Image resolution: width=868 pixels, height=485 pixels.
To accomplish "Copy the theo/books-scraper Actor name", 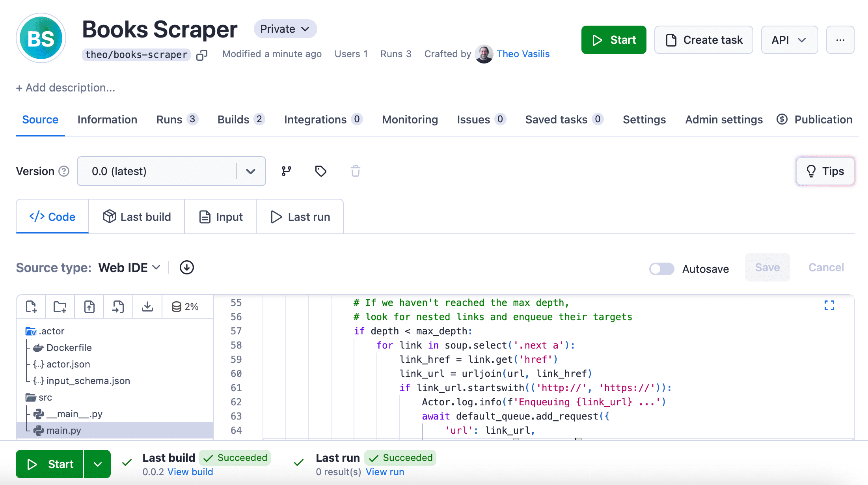I will pyautogui.click(x=202, y=55).
